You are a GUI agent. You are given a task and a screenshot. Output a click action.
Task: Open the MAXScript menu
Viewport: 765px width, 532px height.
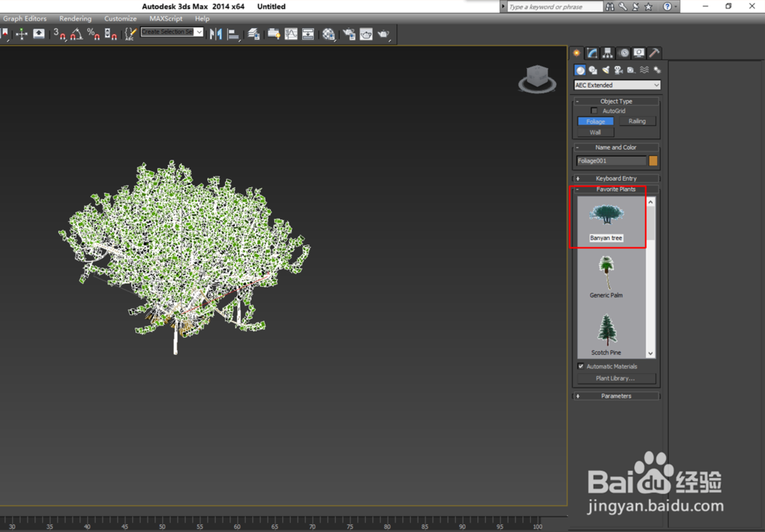tap(166, 18)
